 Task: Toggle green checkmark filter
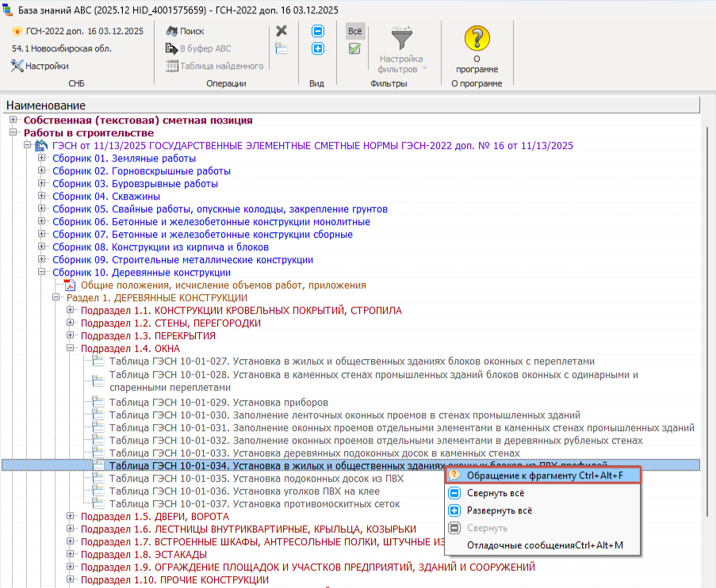pyautogui.click(x=354, y=48)
